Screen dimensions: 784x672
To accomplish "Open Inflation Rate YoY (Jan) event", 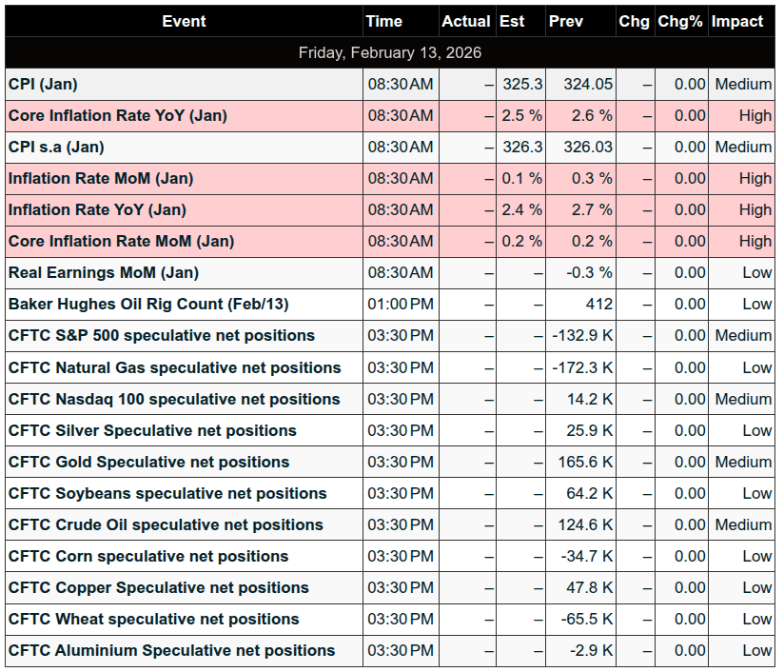I will pos(97,209).
